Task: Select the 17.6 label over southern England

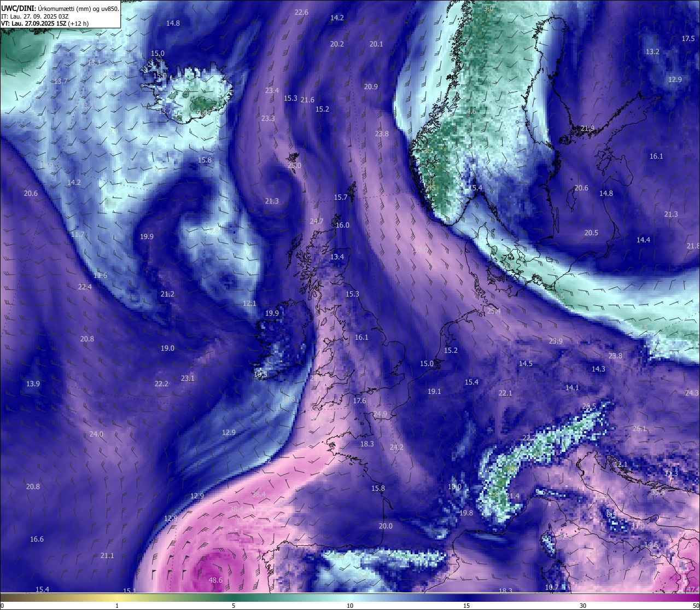Action: point(359,400)
